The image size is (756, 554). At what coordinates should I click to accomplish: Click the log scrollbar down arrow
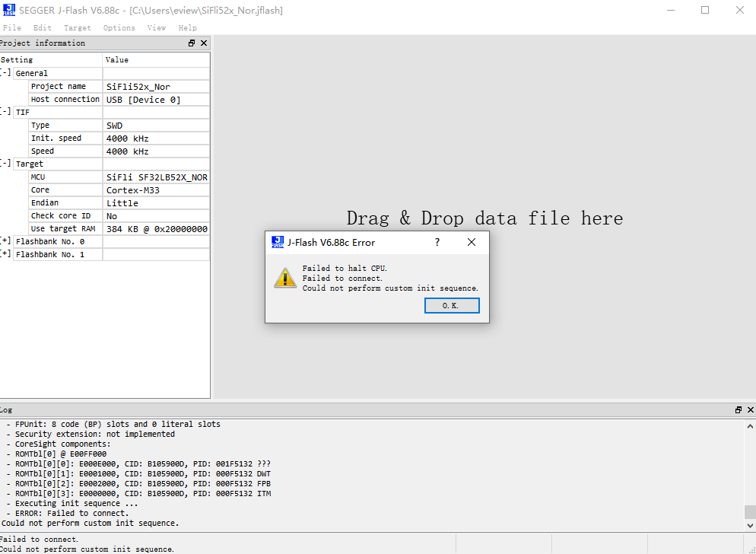pyautogui.click(x=750, y=525)
